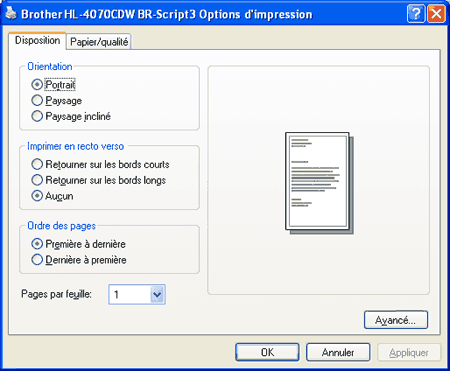The image size is (450, 371).
Task: Click the page preview thumbnail
Action: coord(319,183)
